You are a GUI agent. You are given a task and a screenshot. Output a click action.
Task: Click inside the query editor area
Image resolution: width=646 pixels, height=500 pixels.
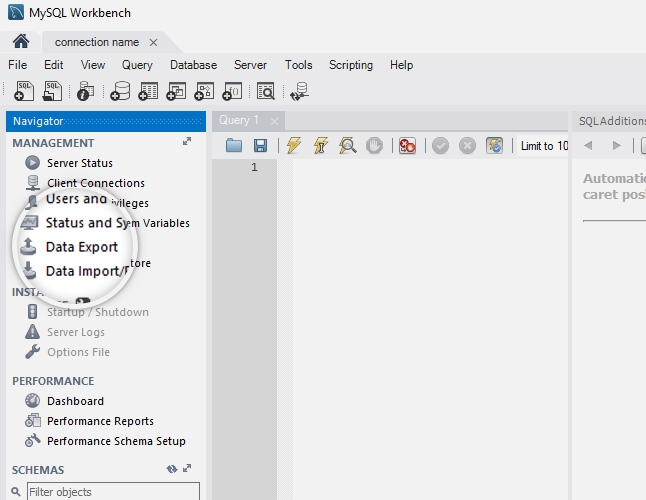(x=430, y=329)
